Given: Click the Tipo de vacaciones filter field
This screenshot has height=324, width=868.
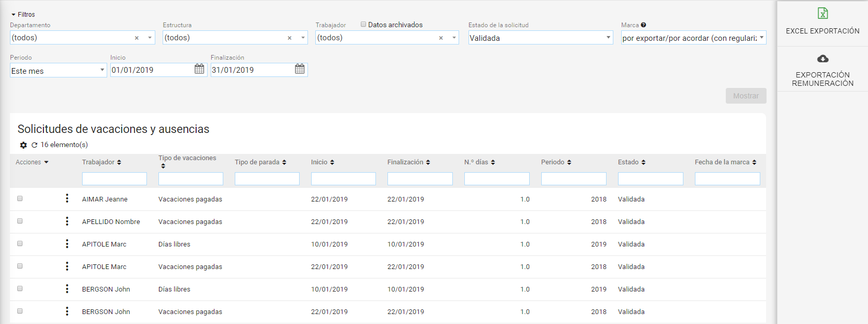Looking at the screenshot, I should 191,178.
